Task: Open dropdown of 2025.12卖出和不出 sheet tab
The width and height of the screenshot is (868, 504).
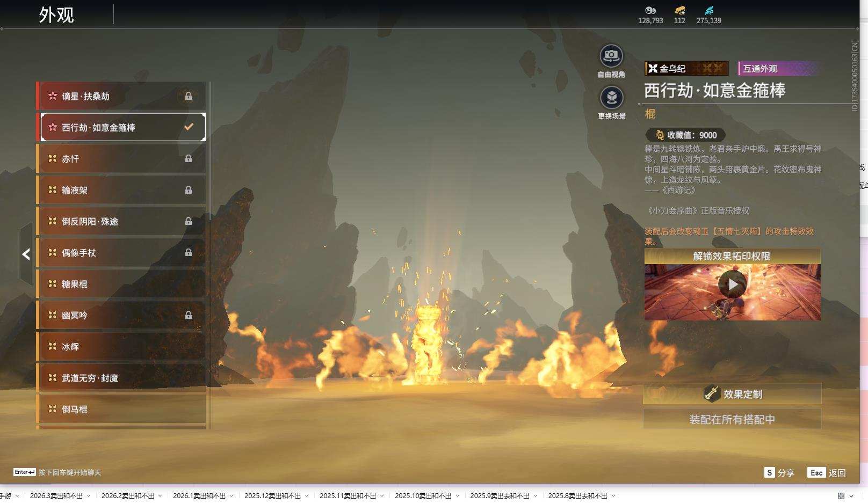Action: pos(307,496)
